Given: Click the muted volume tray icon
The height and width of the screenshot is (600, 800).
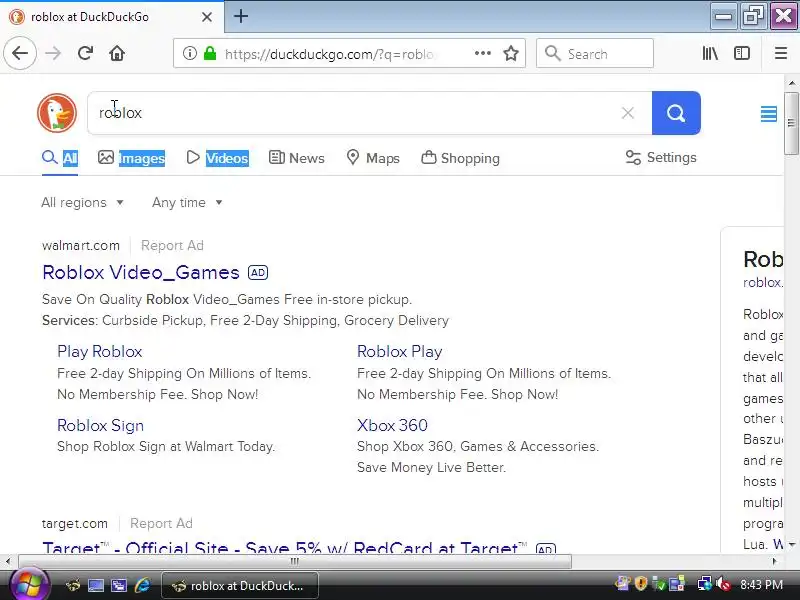Looking at the screenshot, I should coord(723,584).
